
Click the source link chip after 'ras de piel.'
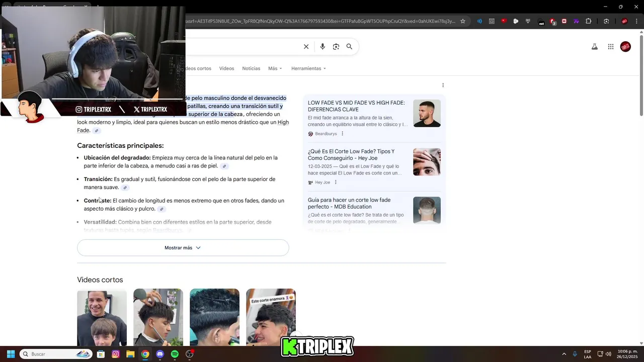(224, 166)
